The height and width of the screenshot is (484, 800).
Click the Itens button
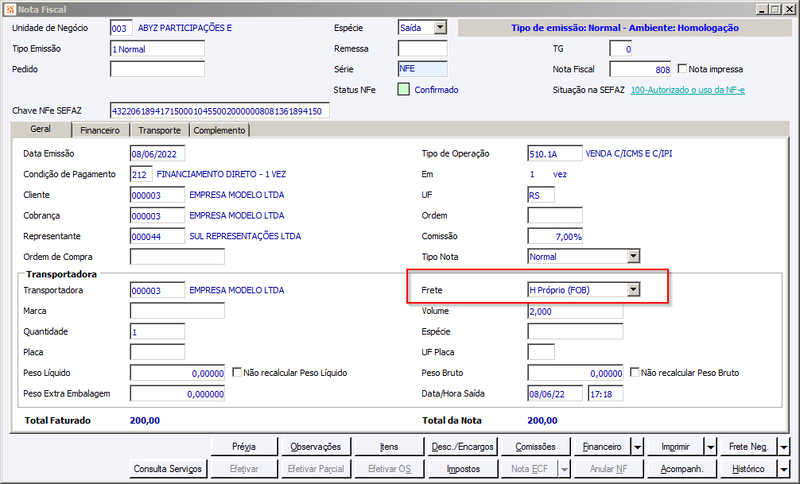pos(389,447)
